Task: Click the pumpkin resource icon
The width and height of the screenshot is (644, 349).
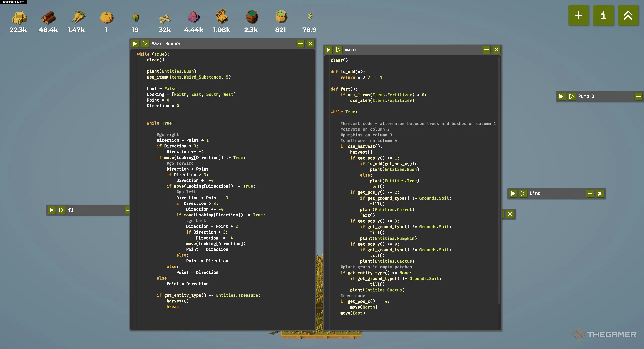Action: pos(106,18)
